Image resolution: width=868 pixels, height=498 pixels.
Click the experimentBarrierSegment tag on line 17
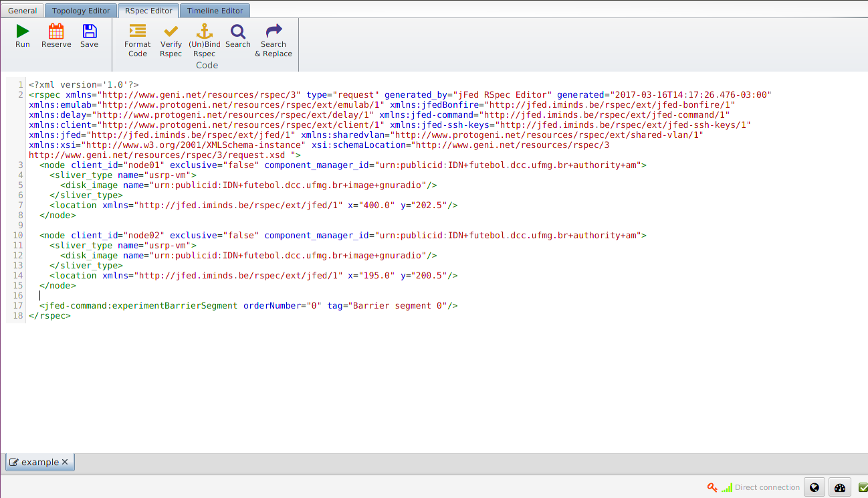click(x=138, y=305)
